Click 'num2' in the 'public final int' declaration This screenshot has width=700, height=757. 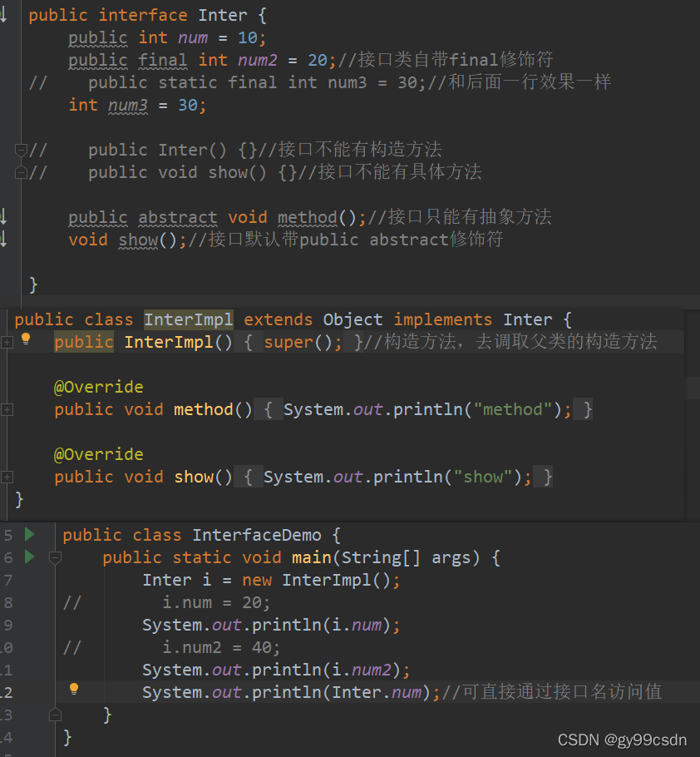tap(258, 60)
